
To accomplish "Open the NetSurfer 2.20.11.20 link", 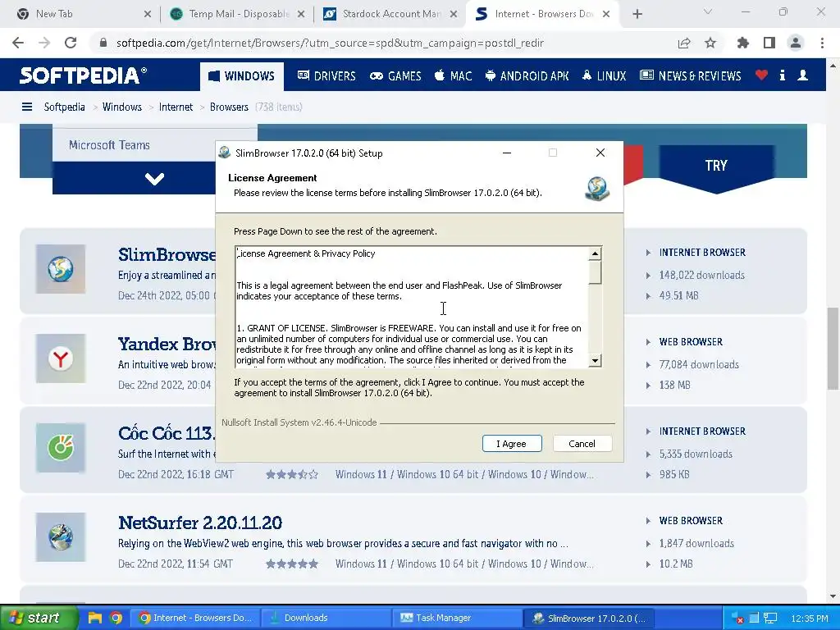I will pos(200,523).
